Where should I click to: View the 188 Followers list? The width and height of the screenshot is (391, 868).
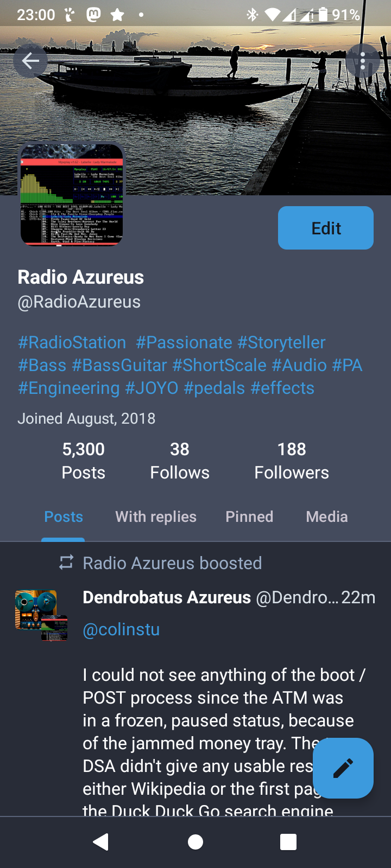coord(292,461)
